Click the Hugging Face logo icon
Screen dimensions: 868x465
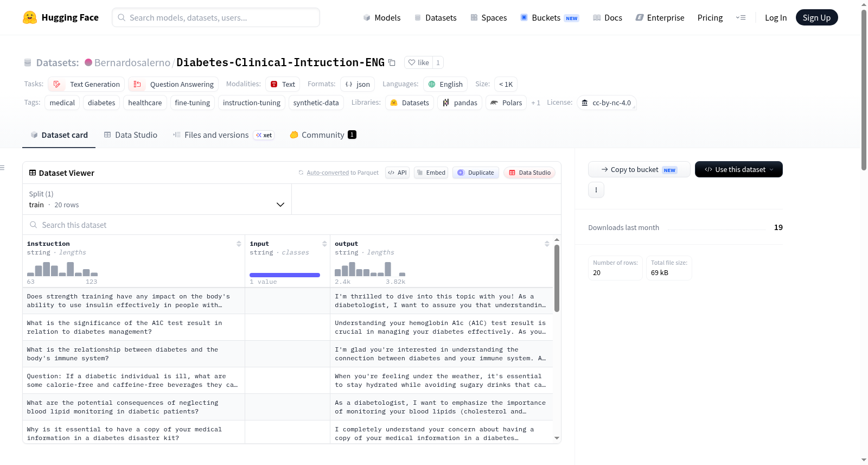pos(30,17)
